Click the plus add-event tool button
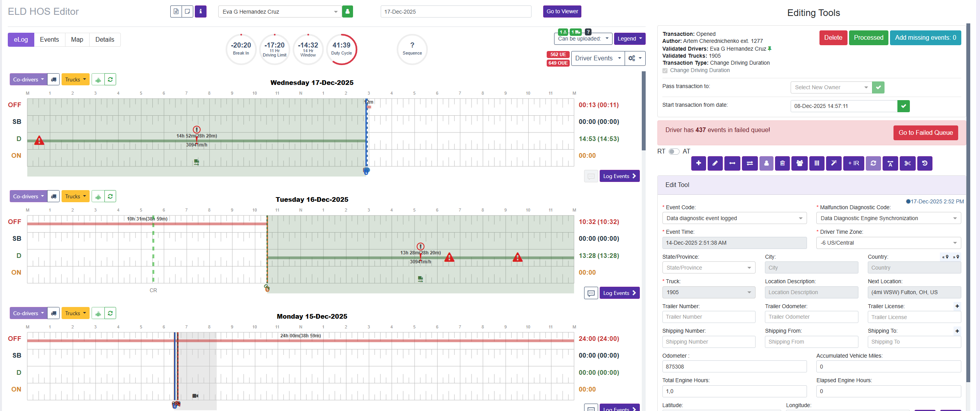Viewport: 980px width, 411px height. 699,163
